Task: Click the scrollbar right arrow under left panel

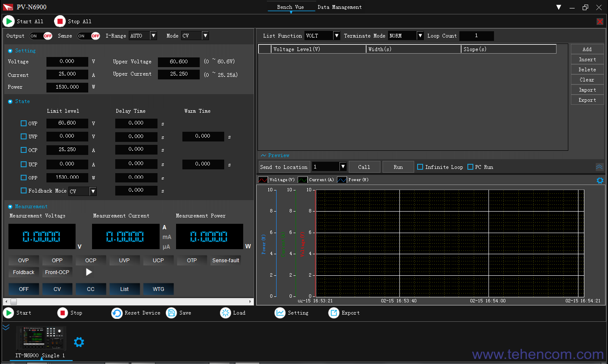Action: click(250, 302)
